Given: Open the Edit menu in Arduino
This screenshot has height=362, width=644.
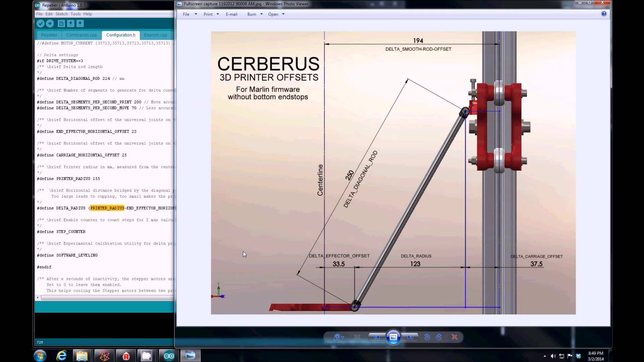Looking at the screenshot, I should click(x=49, y=14).
